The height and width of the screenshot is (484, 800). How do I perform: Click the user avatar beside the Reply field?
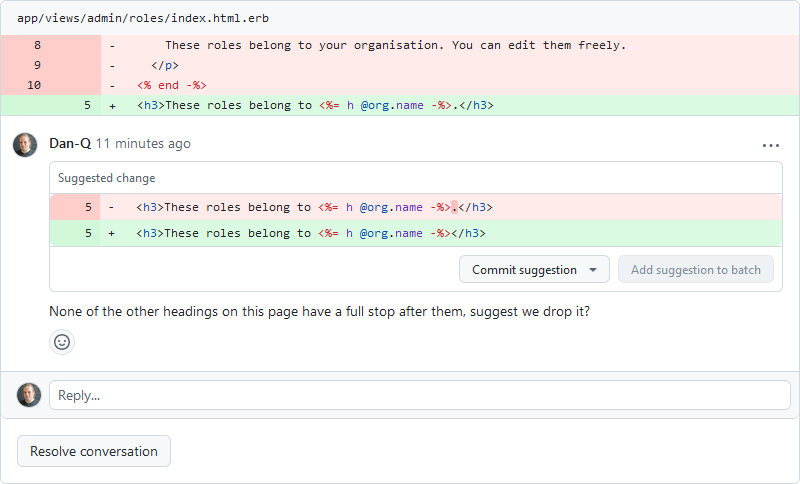(x=29, y=395)
